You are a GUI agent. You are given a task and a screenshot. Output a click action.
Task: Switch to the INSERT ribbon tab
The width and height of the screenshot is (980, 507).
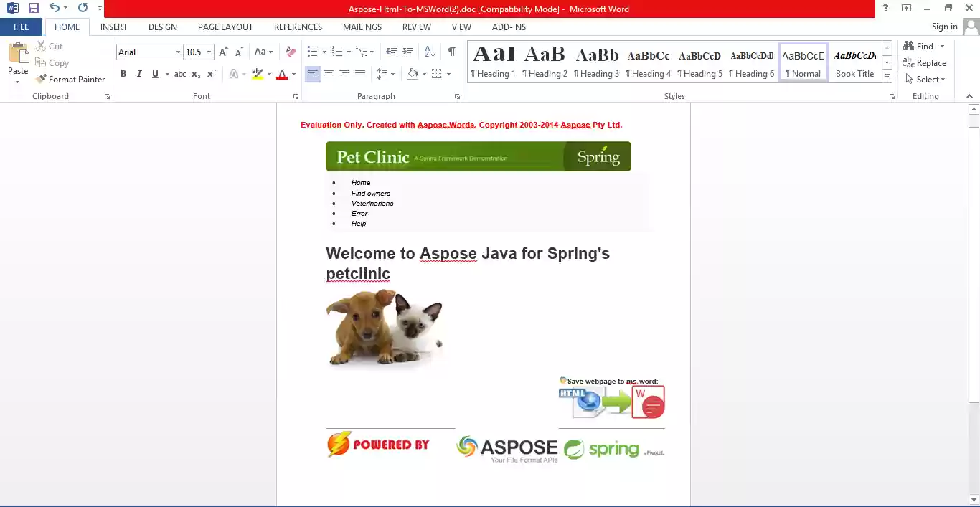[x=113, y=27]
